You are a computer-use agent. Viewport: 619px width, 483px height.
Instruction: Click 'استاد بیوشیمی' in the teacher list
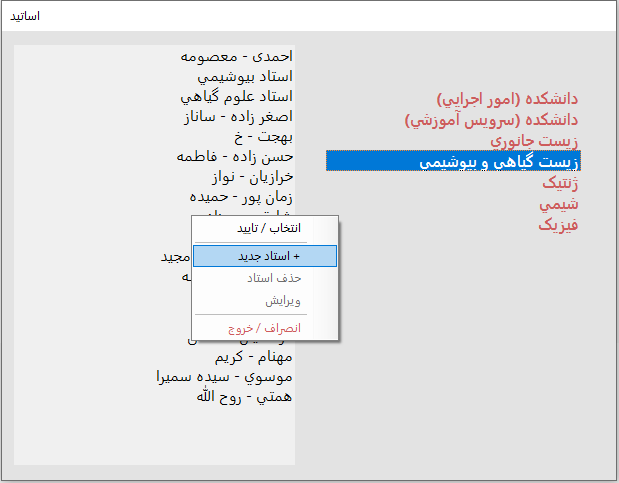(x=244, y=77)
